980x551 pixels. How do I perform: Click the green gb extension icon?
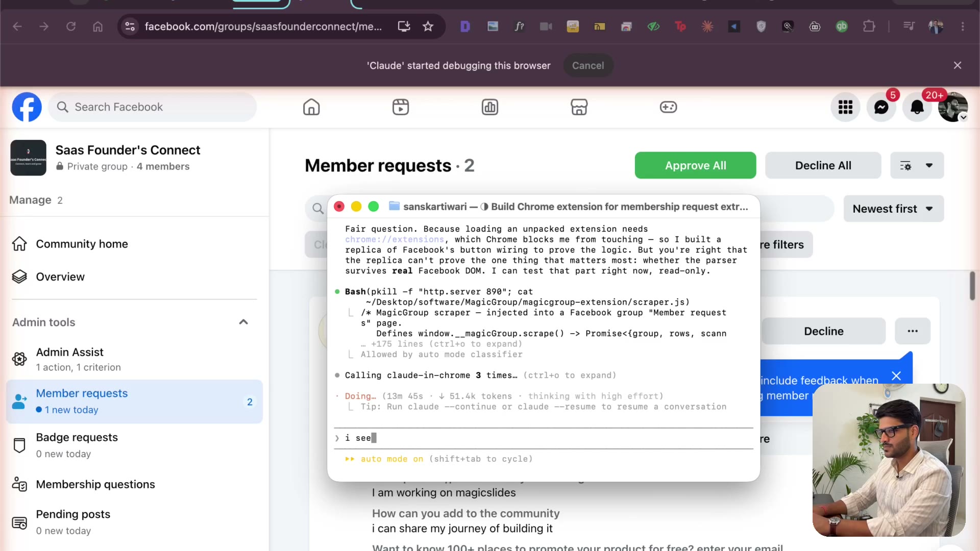tap(842, 27)
